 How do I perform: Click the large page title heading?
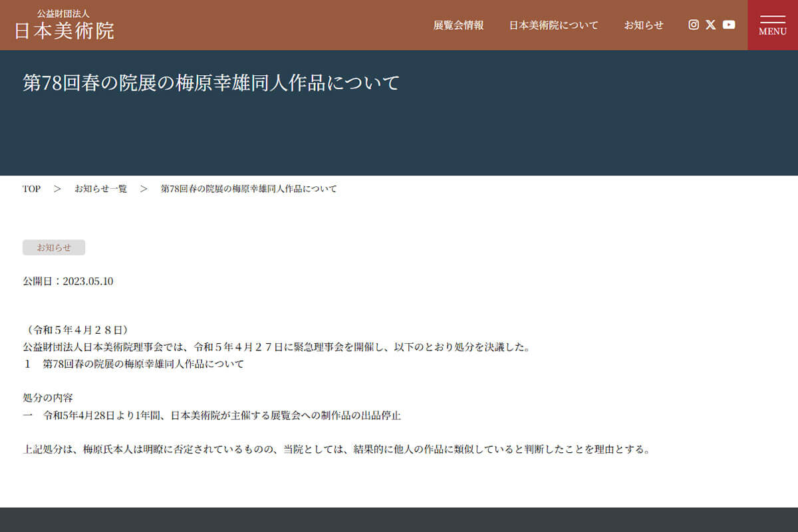pyautogui.click(x=211, y=83)
